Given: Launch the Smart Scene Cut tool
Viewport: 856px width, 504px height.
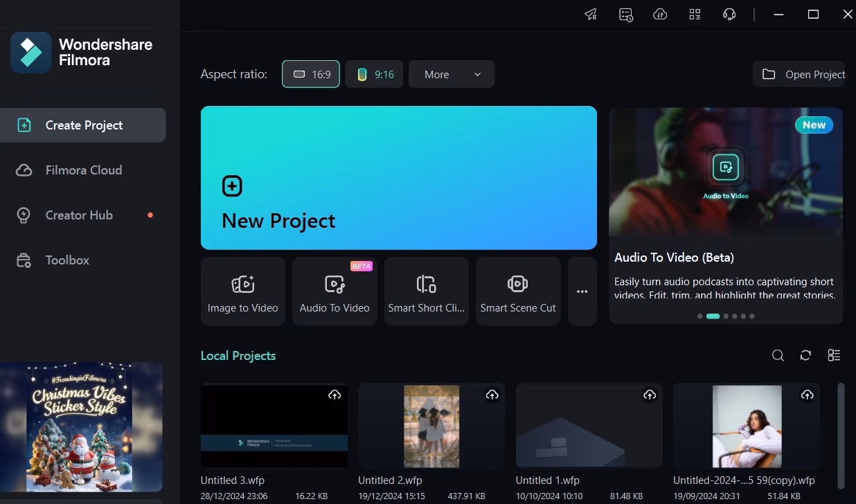Looking at the screenshot, I should pos(518,291).
